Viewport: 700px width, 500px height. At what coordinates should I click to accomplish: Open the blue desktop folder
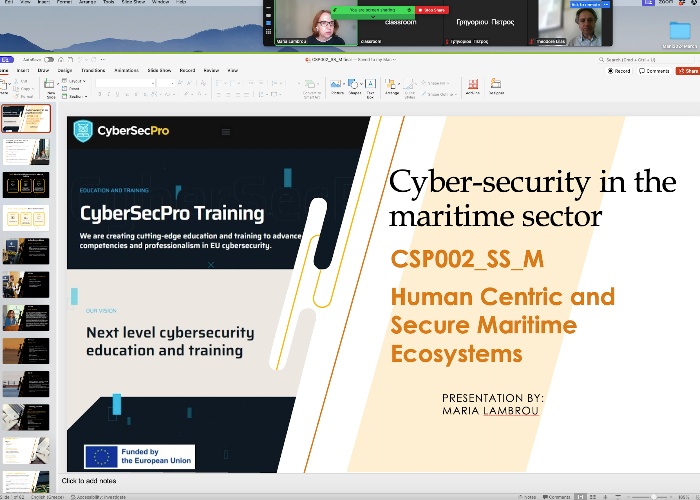(x=680, y=30)
